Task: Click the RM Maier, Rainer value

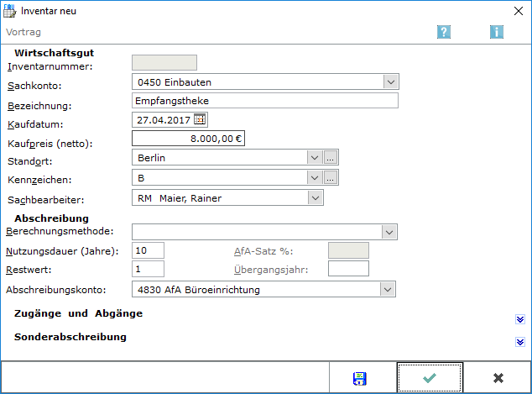Action: (180, 198)
